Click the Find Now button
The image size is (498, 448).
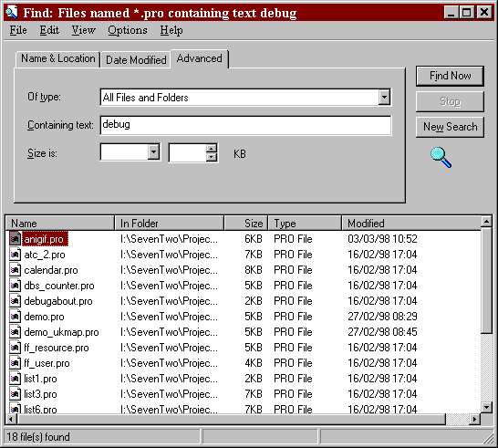450,76
